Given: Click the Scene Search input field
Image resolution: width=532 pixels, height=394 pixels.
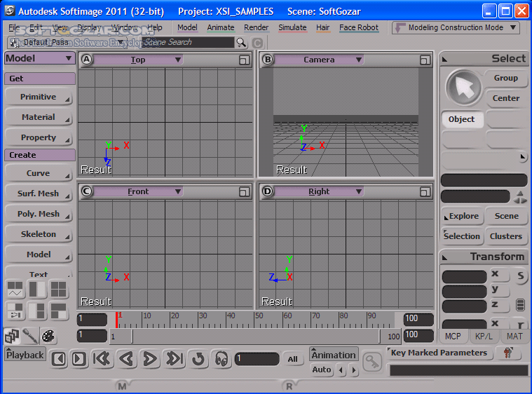Looking at the screenshot, I should (189, 43).
